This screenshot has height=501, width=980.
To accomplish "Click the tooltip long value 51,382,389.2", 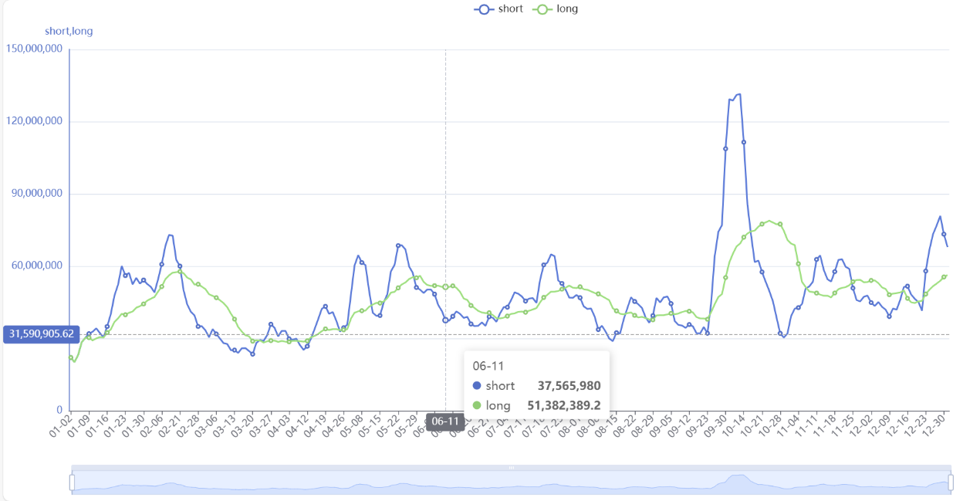I will 564,405.
